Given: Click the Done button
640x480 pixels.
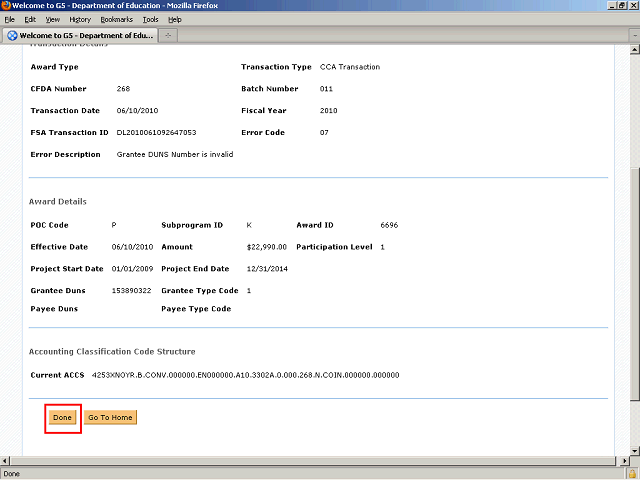Looking at the screenshot, I should [x=62, y=418].
